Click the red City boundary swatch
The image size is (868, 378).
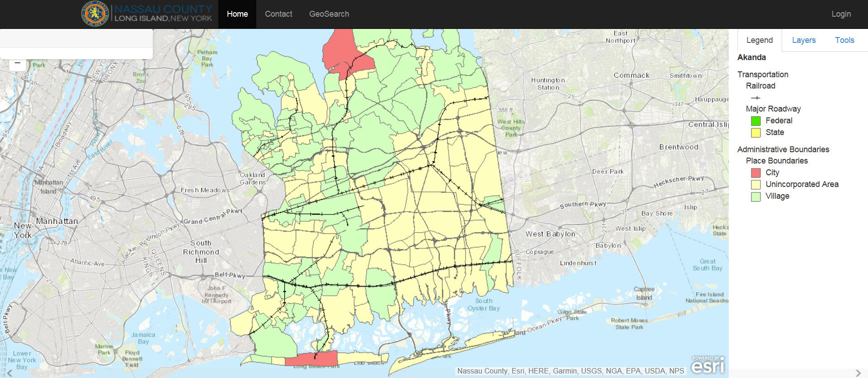755,173
